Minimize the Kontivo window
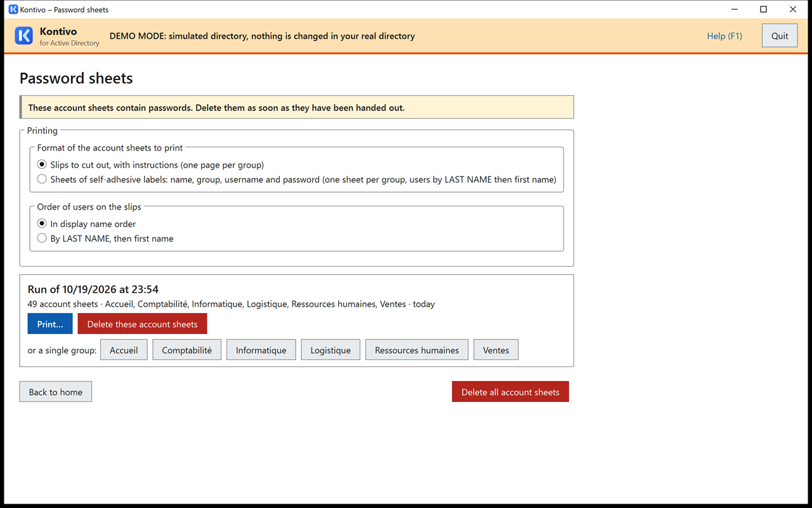812x508 pixels. pyautogui.click(x=735, y=10)
